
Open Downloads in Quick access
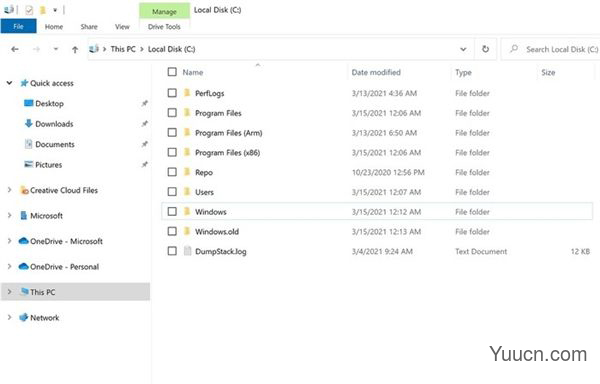click(54, 124)
